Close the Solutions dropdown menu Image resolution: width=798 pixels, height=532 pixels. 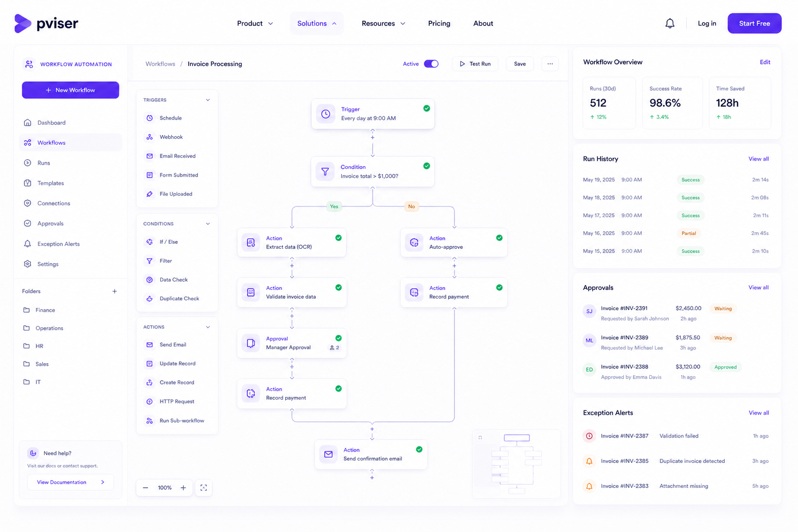(317, 23)
